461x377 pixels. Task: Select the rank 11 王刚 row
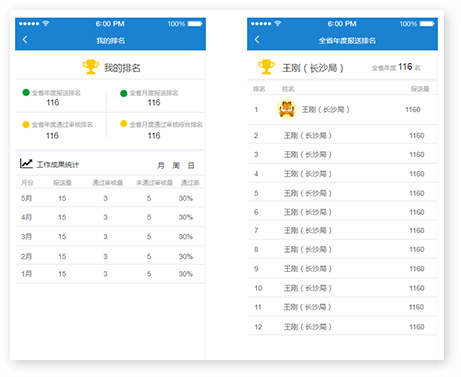point(343,307)
